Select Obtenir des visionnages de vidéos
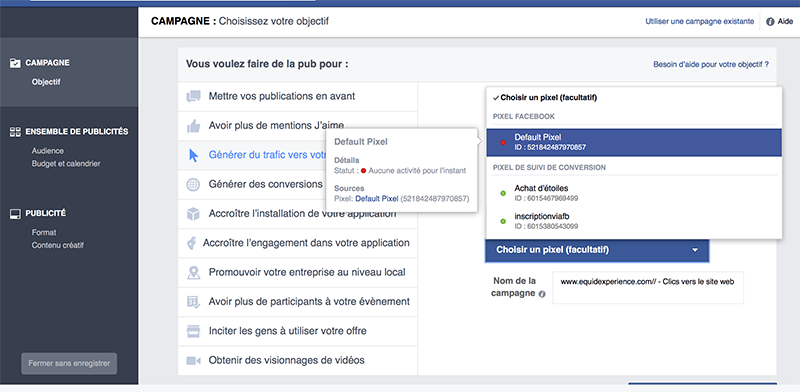The height and width of the screenshot is (392, 800). 298,360
